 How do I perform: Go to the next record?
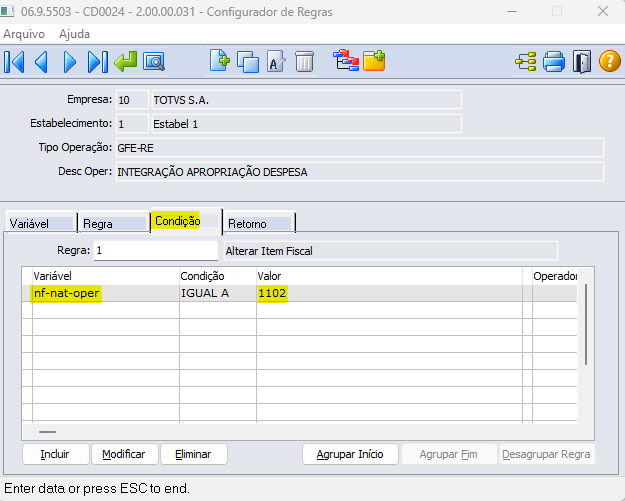click(x=69, y=62)
